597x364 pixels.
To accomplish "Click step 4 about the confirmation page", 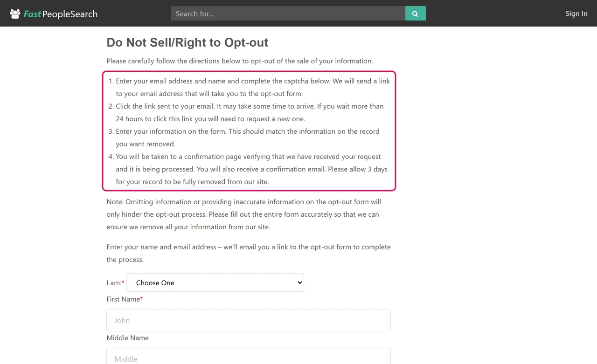I will 252,169.
